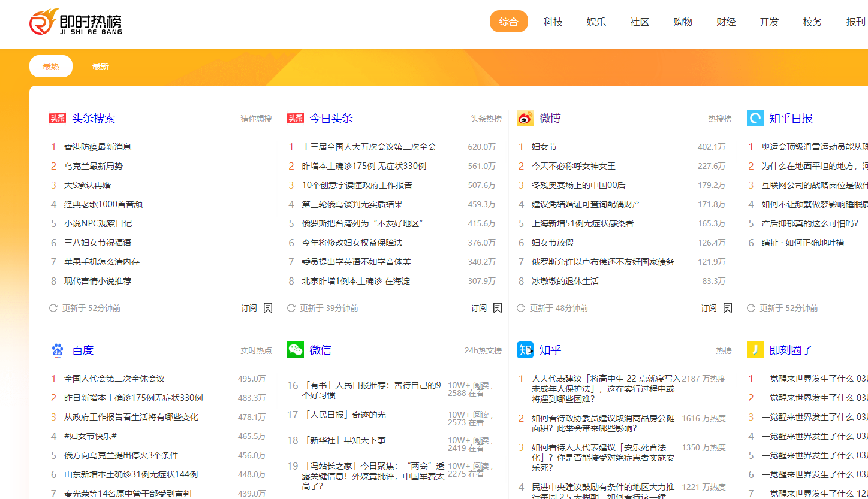Open #妇女节快乐# Baidu item
868x499 pixels.
tap(91, 436)
